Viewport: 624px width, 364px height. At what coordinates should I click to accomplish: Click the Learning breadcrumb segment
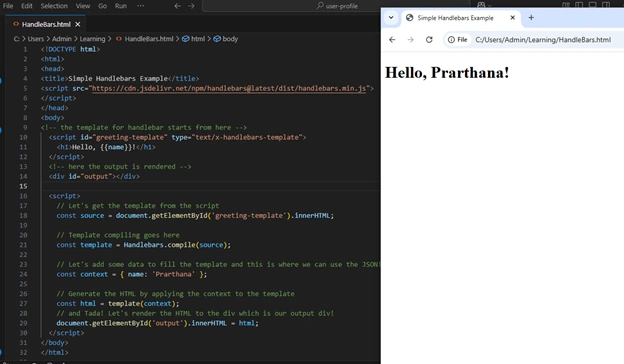(x=92, y=39)
